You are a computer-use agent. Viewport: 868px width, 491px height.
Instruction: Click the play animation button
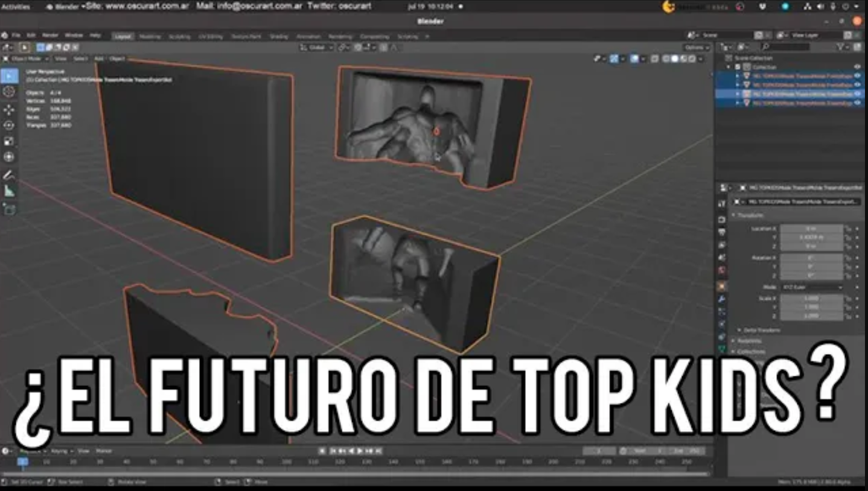tap(360, 451)
